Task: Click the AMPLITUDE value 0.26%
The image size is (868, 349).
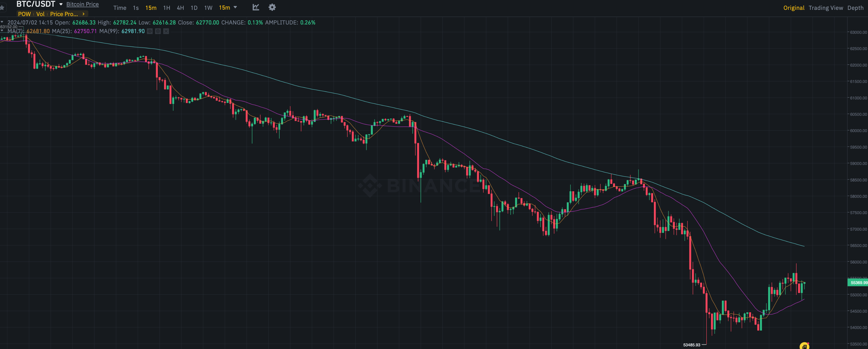Action: tap(308, 23)
